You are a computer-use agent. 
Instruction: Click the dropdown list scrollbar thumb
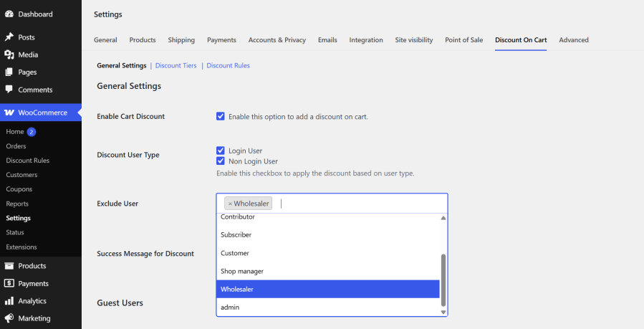coord(443,280)
